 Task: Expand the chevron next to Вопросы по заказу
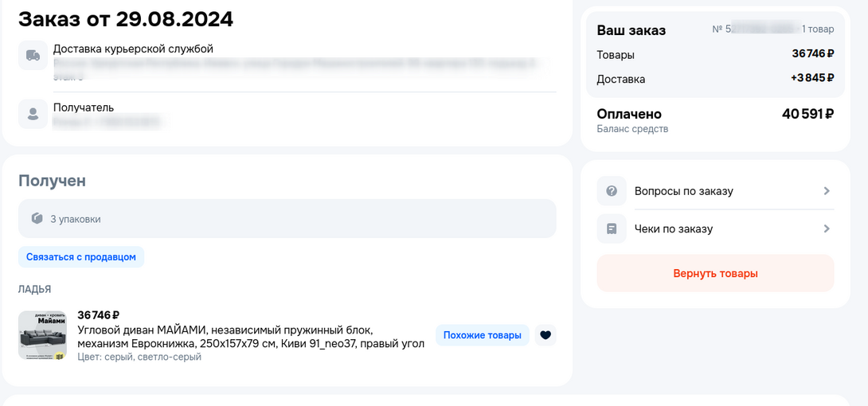(x=827, y=191)
